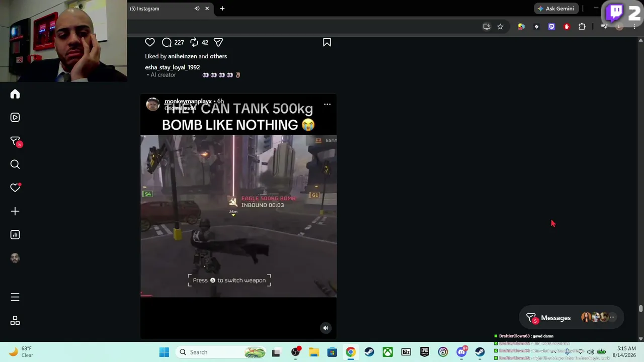Viewport: 644px width, 362px height.
Task: Open Notifications heart in the sidebar
Action: 15,188
